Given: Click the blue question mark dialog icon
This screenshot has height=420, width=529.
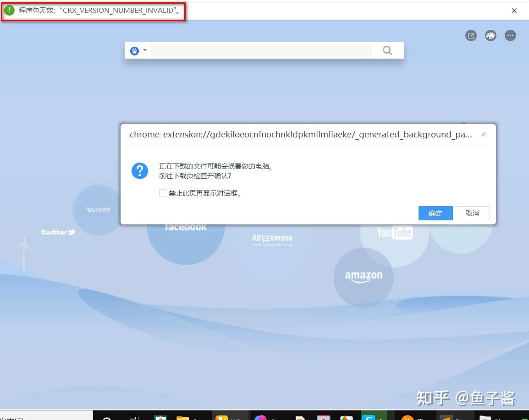Looking at the screenshot, I should pyautogui.click(x=140, y=171).
